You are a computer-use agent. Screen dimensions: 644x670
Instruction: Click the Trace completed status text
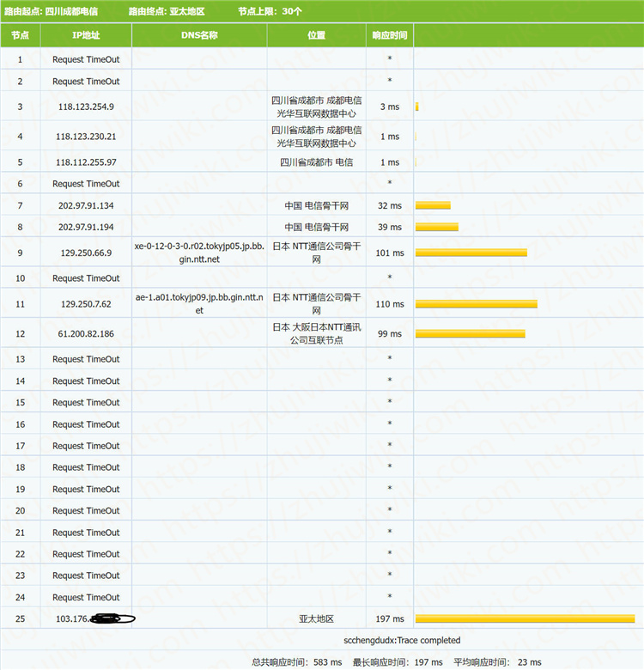pos(402,641)
